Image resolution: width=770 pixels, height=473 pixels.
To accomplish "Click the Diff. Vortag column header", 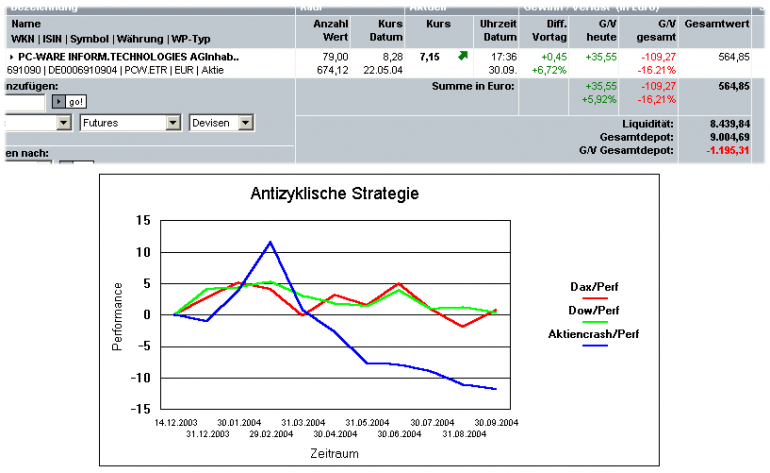I will coord(550,30).
